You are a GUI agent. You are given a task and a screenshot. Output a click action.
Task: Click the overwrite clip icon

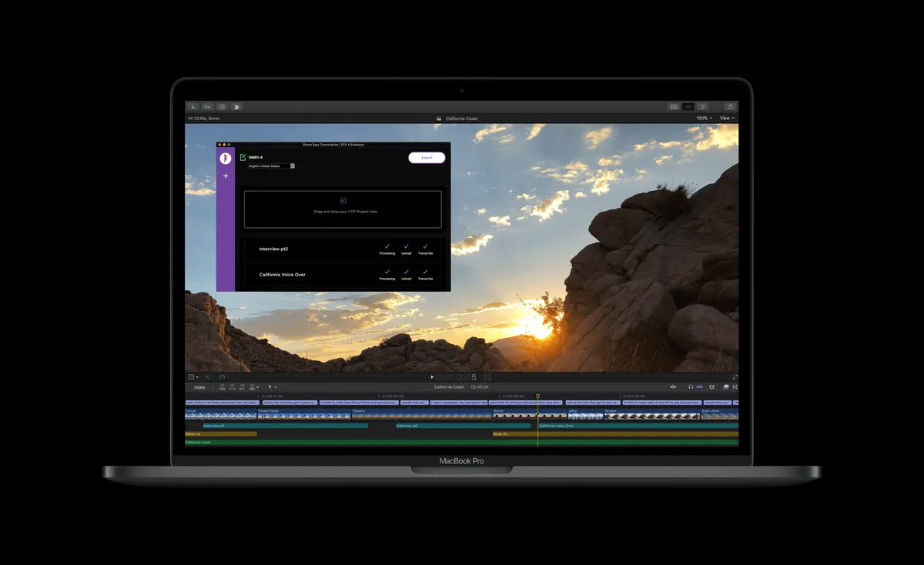tap(253, 387)
